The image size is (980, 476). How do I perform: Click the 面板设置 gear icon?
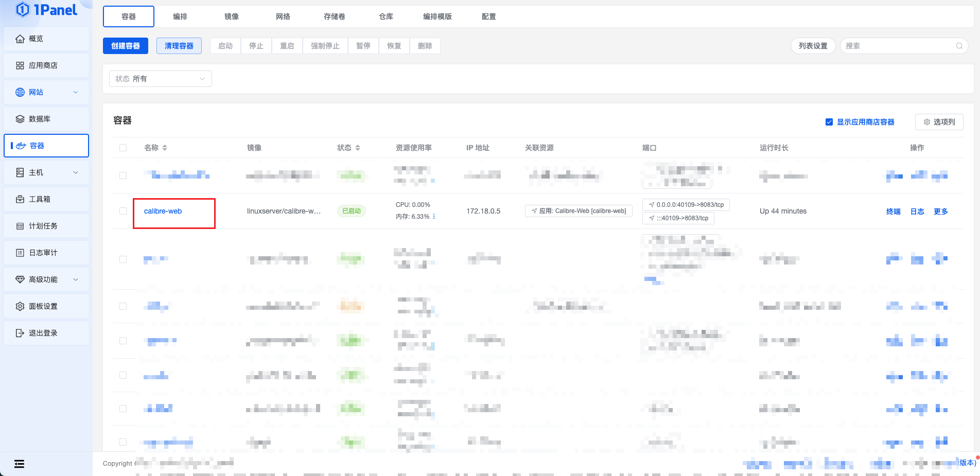pyautogui.click(x=20, y=307)
